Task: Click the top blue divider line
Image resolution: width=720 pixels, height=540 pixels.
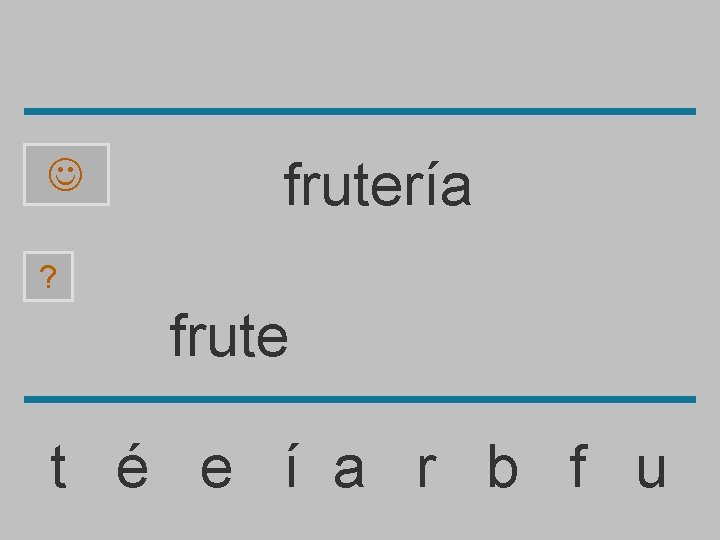Action: (360, 111)
